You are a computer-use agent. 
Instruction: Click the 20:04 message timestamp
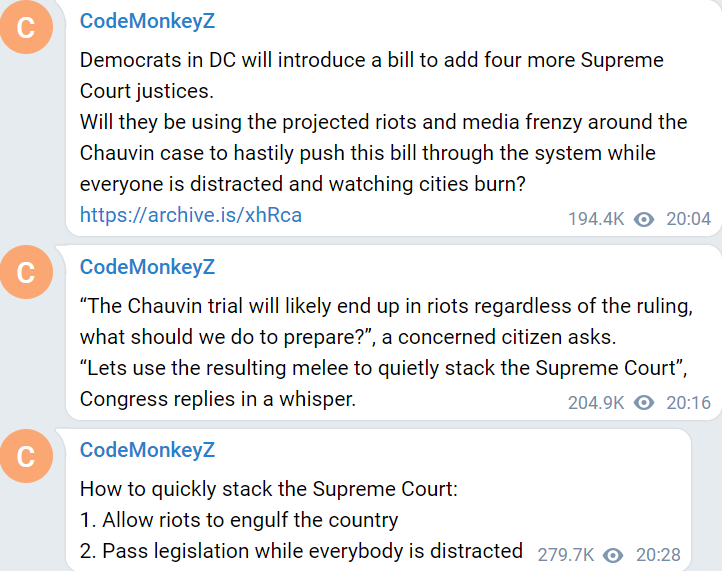(688, 219)
